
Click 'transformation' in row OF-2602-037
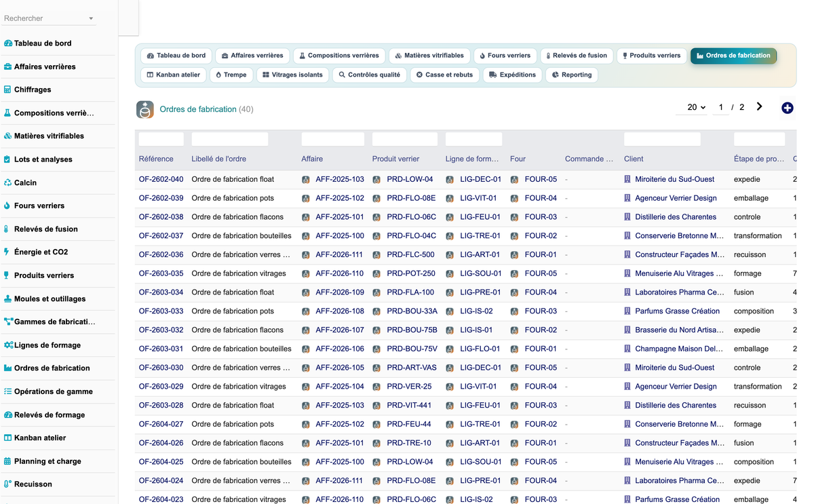(x=758, y=236)
